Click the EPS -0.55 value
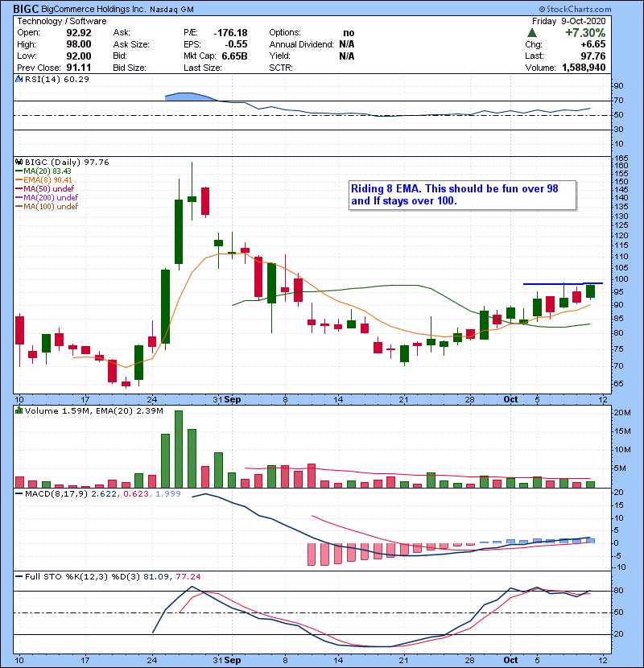This screenshot has height=668, width=644. coord(236,44)
